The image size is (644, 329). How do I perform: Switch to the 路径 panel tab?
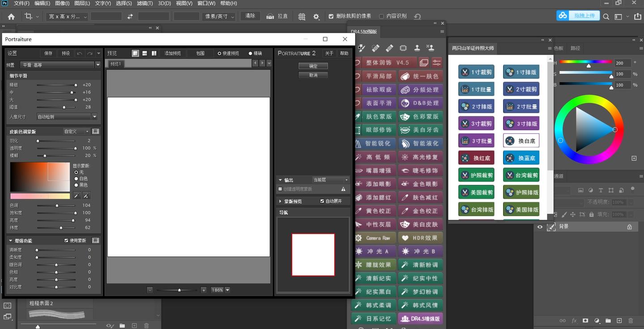point(575,48)
